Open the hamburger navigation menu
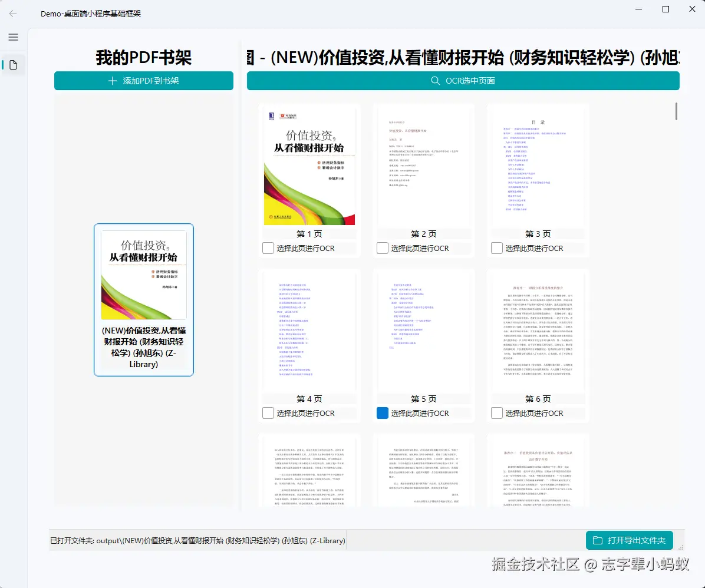705x588 pixels. [13, 37]
